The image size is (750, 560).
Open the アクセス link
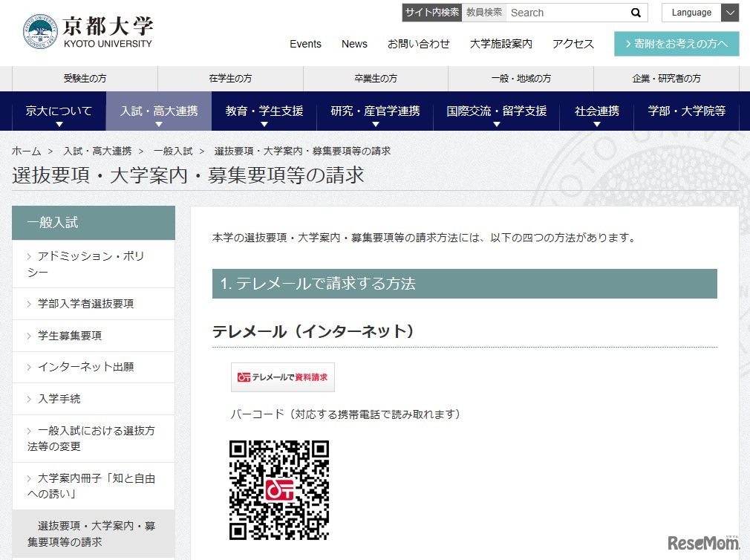pos(573,44)
